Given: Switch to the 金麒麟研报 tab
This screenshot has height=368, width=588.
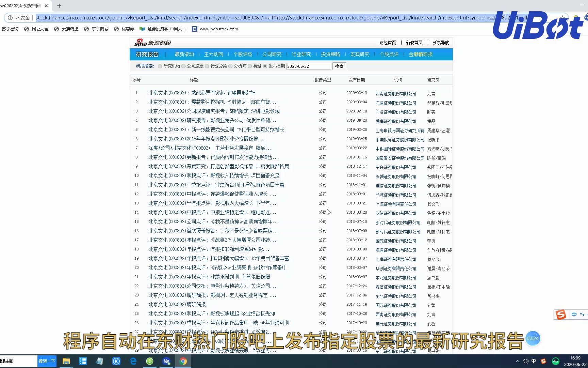Looking at the screenshot, I should [421, 55].
